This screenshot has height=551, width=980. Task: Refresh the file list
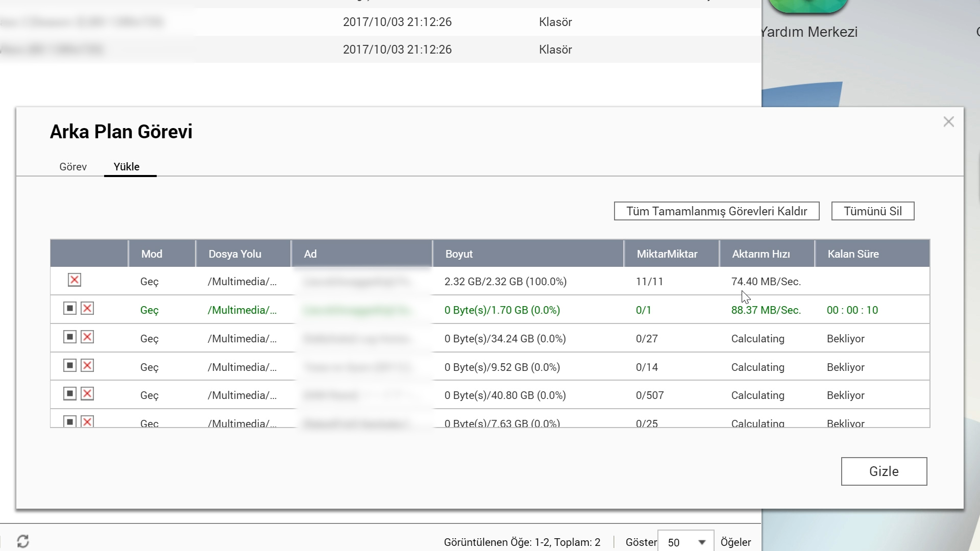[x=23, y=541]
